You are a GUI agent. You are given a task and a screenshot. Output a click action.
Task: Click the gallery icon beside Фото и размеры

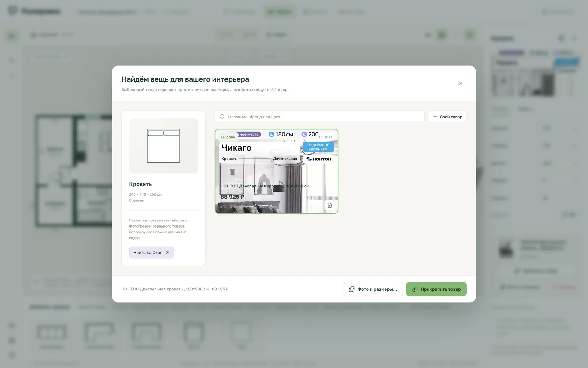[352, 289]
